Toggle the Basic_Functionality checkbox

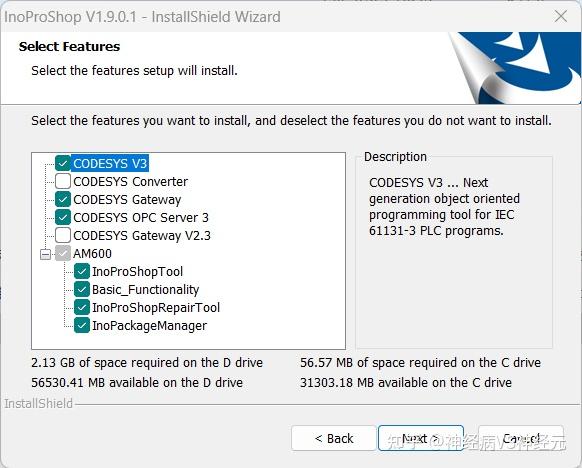click(82, 289)
